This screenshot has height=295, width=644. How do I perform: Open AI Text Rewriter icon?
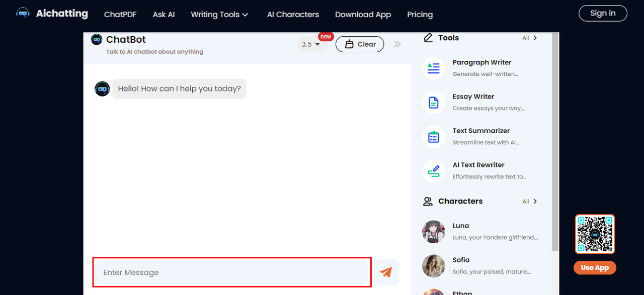[433, 171]
